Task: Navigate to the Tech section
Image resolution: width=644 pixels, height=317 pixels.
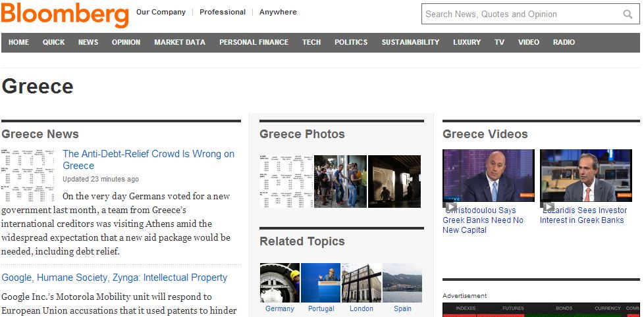Action: pos(311,42)
